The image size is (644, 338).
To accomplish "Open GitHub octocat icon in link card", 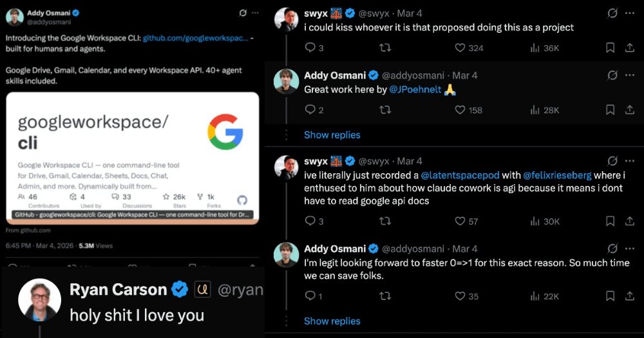I will point(242,200).
